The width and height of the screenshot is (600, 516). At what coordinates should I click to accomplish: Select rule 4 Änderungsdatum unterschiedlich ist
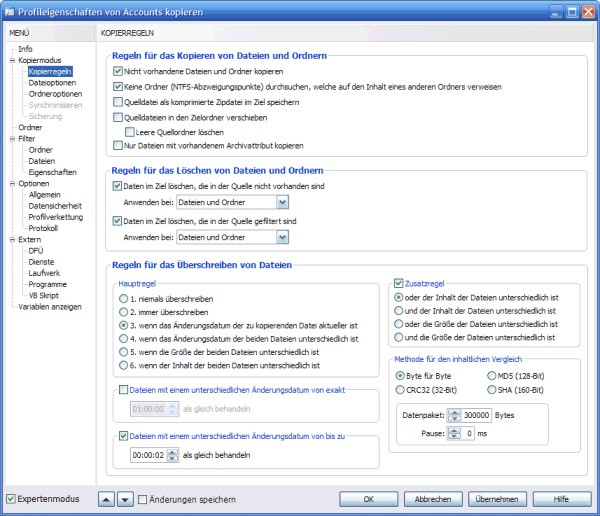tap(123, 338)
